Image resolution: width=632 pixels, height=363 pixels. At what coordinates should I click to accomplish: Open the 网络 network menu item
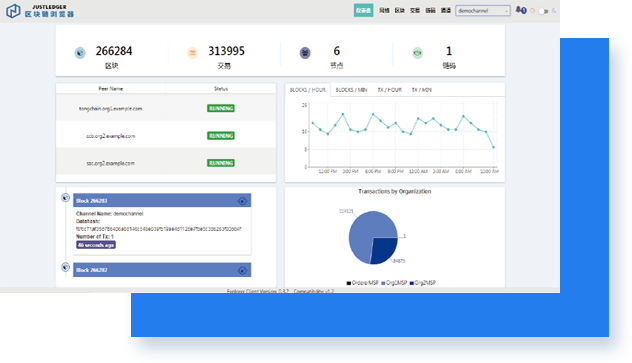pos(384,10)
